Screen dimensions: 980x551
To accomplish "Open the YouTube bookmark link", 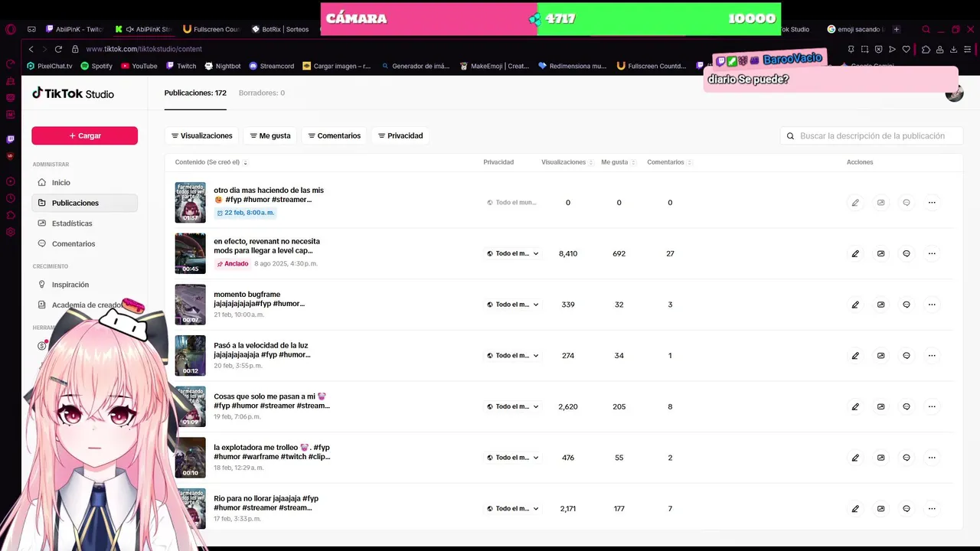I will click(139, 66).
